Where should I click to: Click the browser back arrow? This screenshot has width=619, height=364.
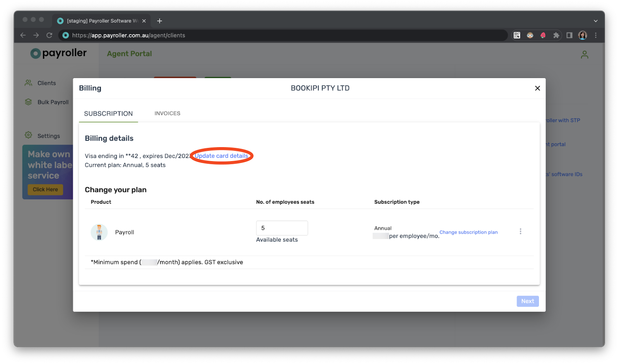pos(23,35)
